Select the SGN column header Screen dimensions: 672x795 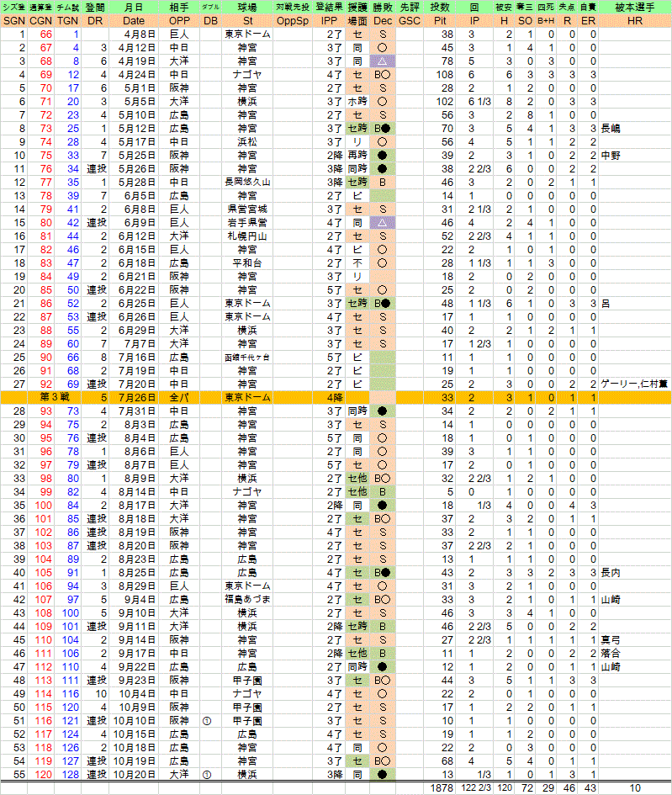click(x=14, y=21)
